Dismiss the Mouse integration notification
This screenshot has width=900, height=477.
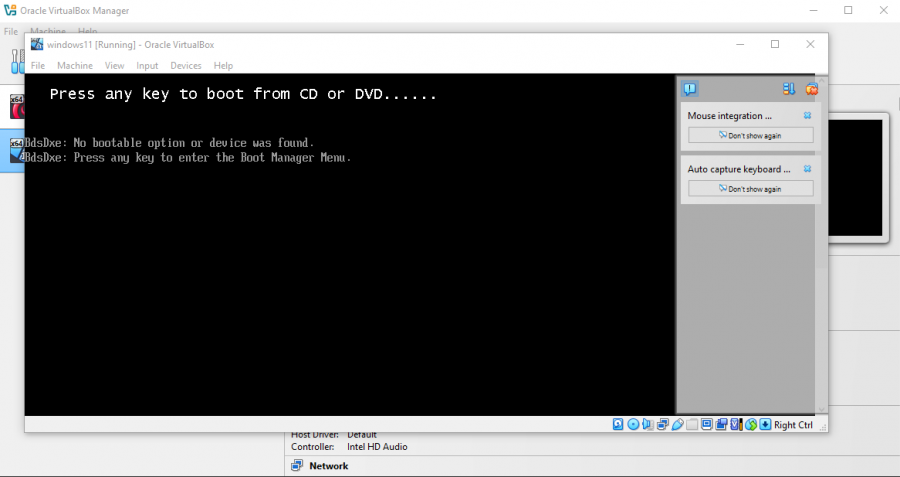point(807,116)
